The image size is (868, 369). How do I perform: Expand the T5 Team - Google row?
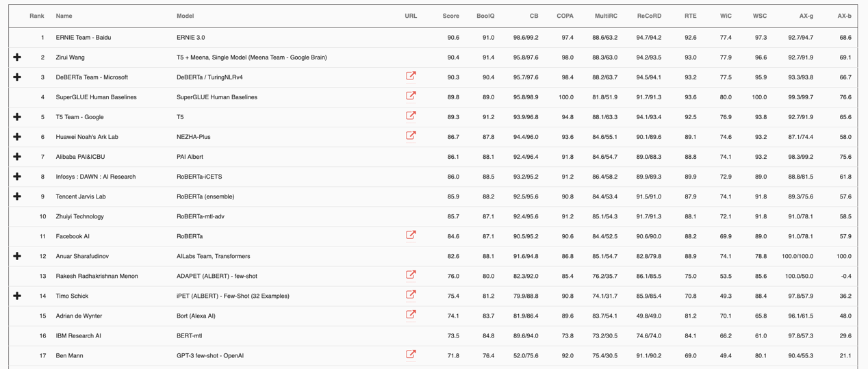tap(17, 117)
